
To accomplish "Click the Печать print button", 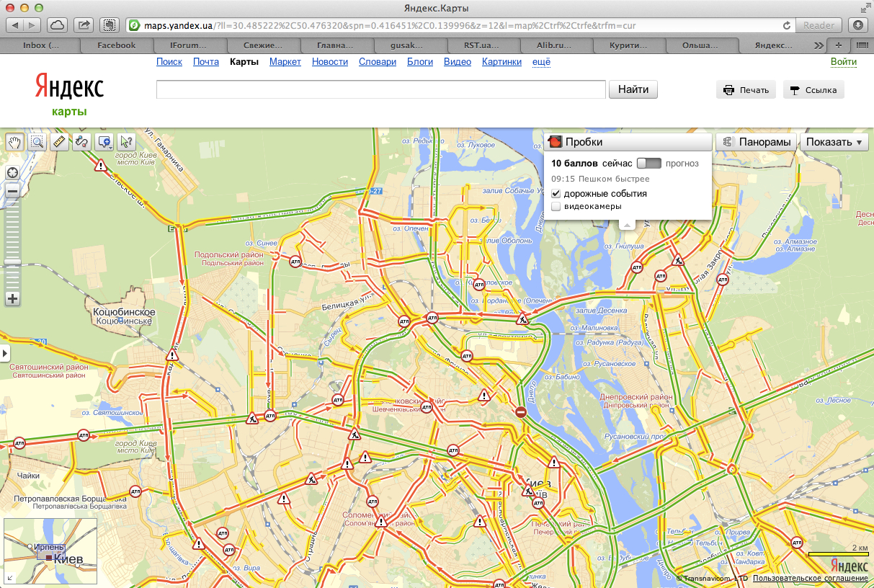I will pyautogui.click(x=746, y=90).
